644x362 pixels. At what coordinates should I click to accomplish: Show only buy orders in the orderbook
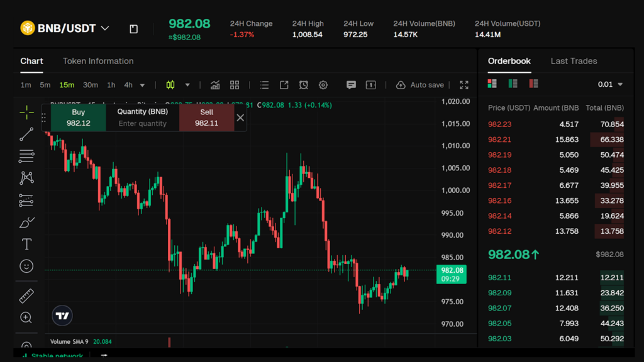tap(513, 82)
